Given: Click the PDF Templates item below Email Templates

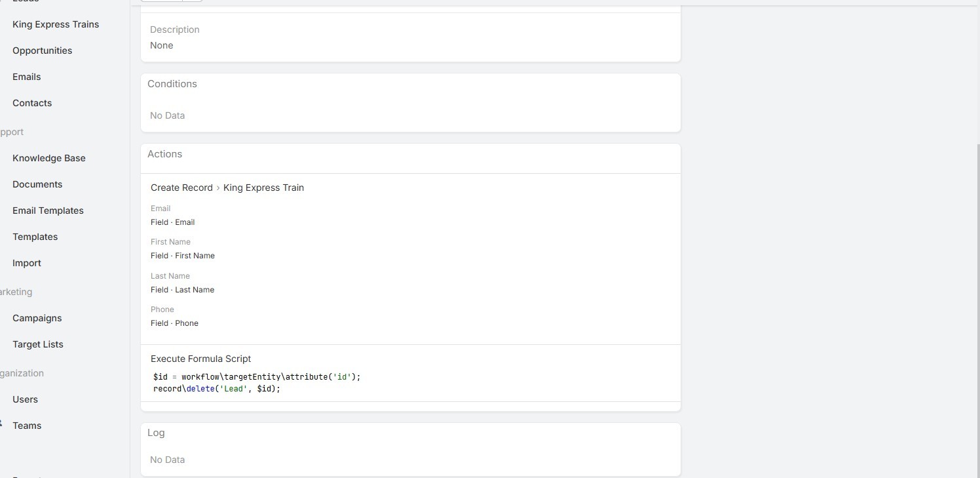Looking at the screenshot, I should tap(35, 237).
